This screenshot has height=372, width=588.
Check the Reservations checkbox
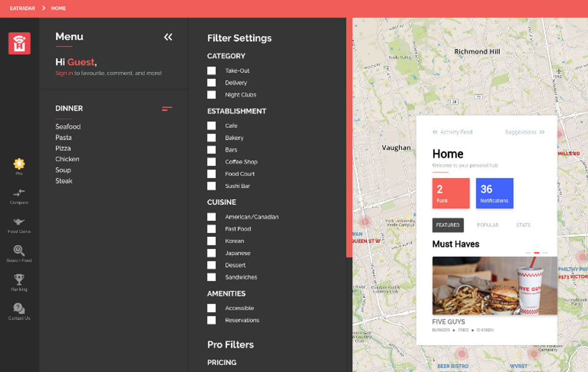pos(211,320)
